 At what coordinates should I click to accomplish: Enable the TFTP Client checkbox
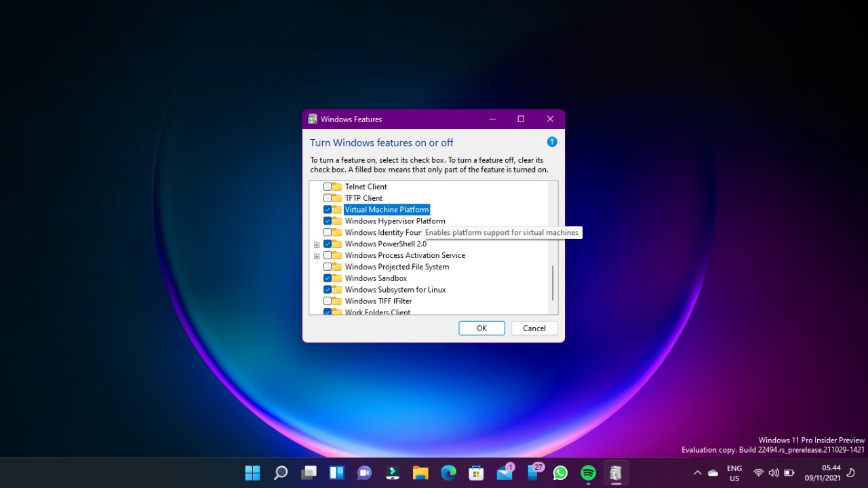tap(328, 198)
